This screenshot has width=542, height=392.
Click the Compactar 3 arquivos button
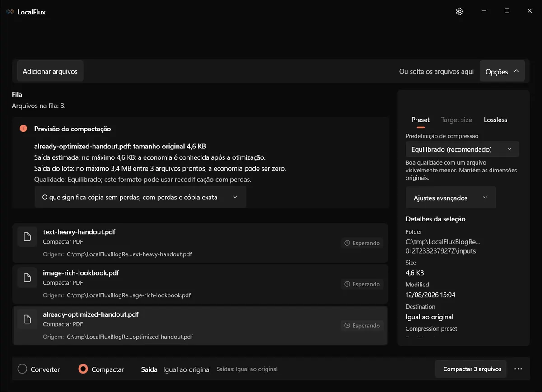[x=472, y=369]
